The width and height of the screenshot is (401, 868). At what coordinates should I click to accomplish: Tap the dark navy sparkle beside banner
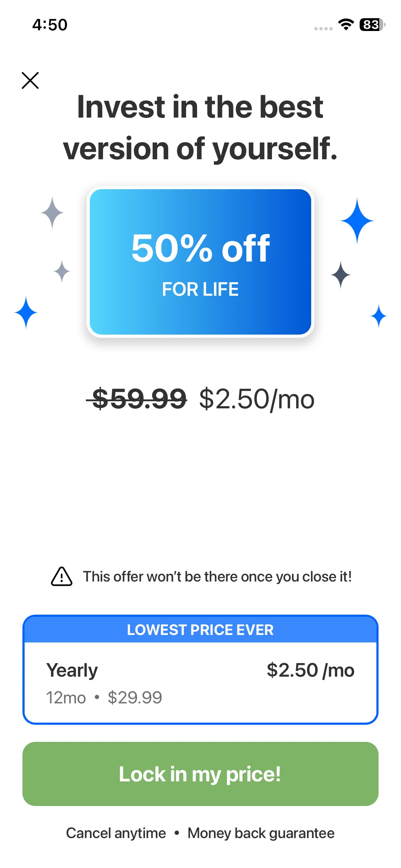(341, 275)
